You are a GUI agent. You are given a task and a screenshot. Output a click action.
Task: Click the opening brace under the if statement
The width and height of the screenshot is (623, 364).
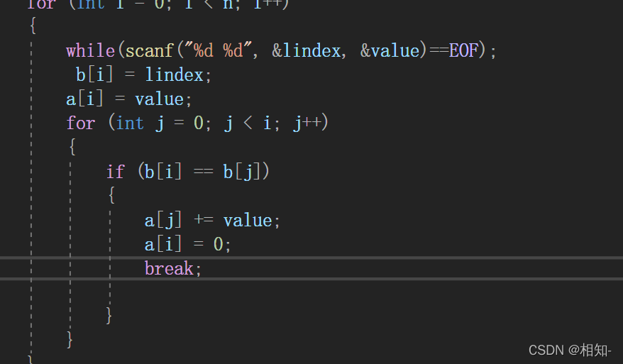tap(111, 195)
